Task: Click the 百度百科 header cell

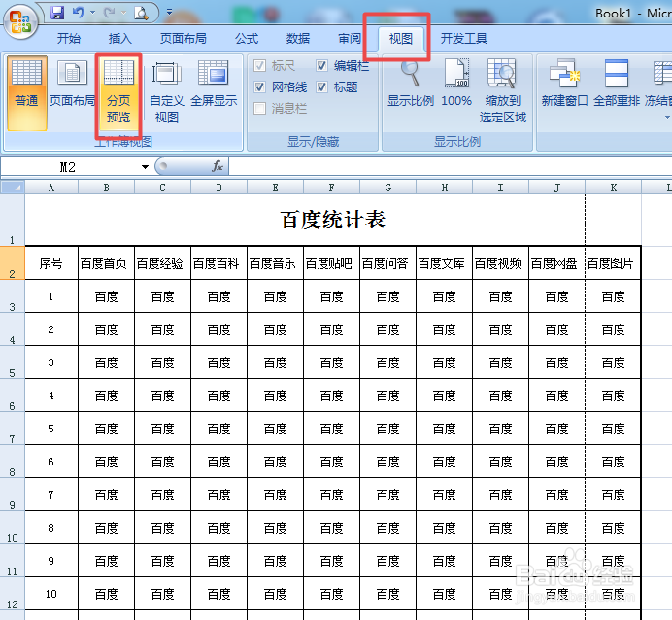Action: pos(219,262)
